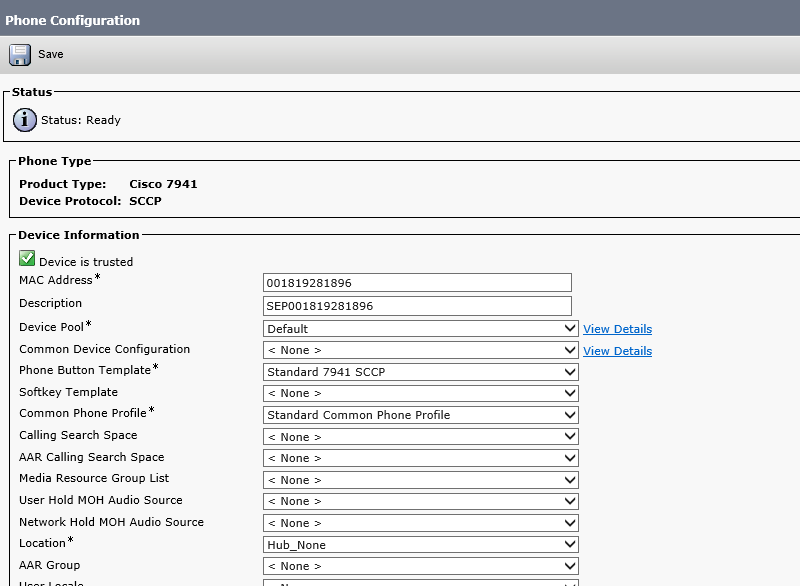Open the AAR Calling Search Space dropdown
Viewport: 800px width, 586px height.
421,458
